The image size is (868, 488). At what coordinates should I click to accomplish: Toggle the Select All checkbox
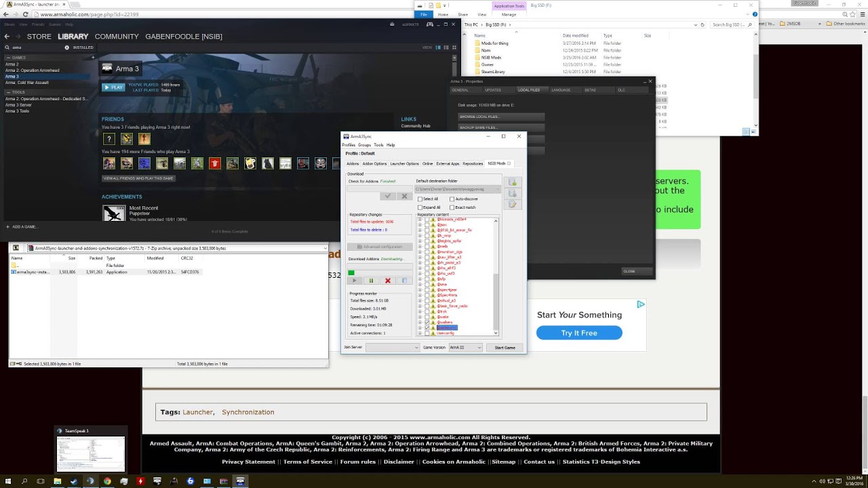[x=420, y=199]
